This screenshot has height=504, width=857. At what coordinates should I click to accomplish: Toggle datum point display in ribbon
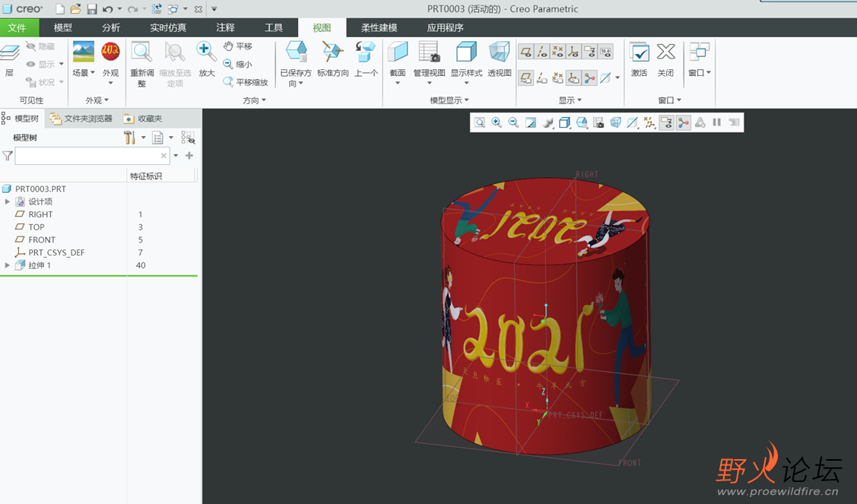pyautogui.click(x=557, y=52)
